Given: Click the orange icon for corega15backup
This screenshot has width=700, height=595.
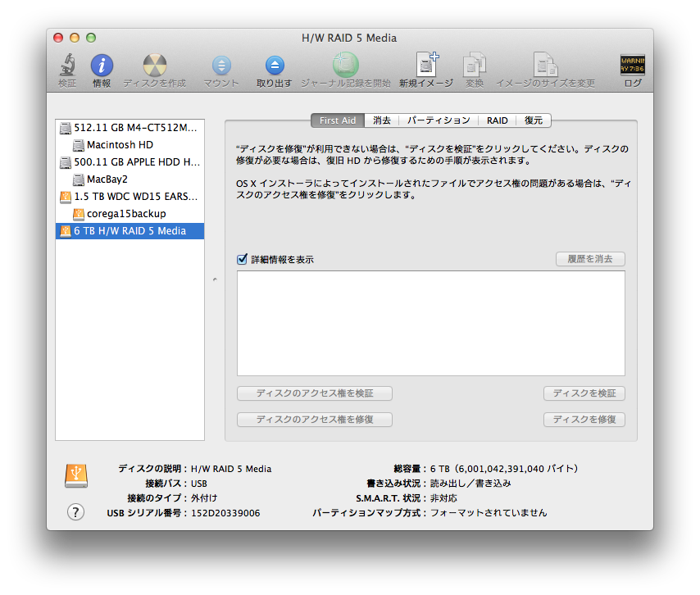Looking at the screenshot, I should click(79, 214).
